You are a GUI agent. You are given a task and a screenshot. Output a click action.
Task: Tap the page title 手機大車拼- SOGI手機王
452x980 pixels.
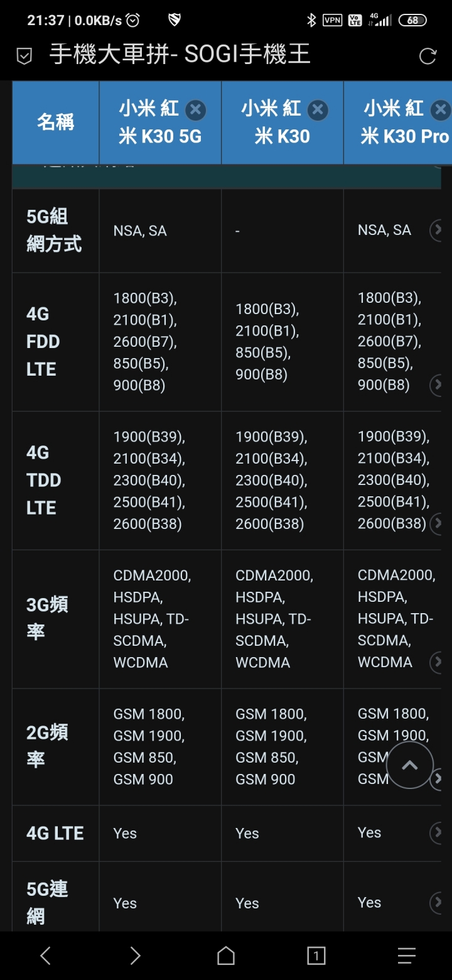(x=180, y=55)
